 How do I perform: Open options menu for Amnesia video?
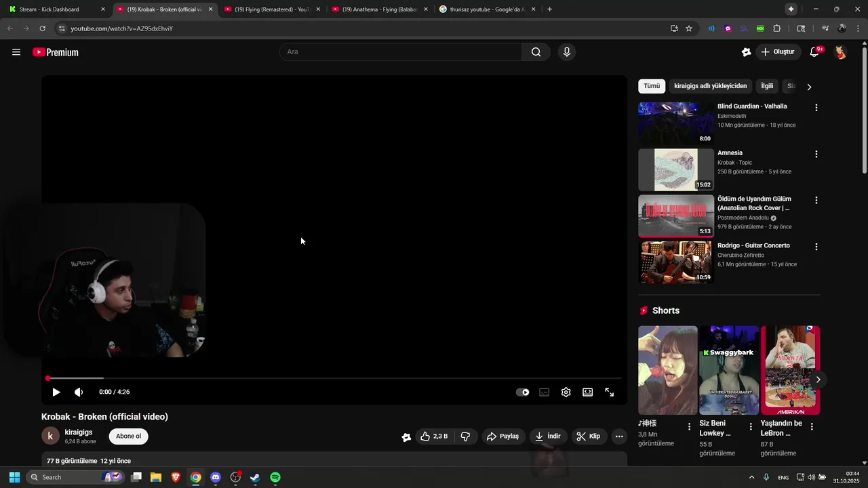coord(816,154)
